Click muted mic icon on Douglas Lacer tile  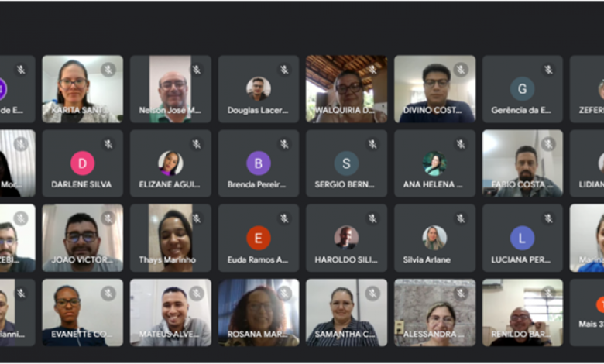tap(284, 70)
